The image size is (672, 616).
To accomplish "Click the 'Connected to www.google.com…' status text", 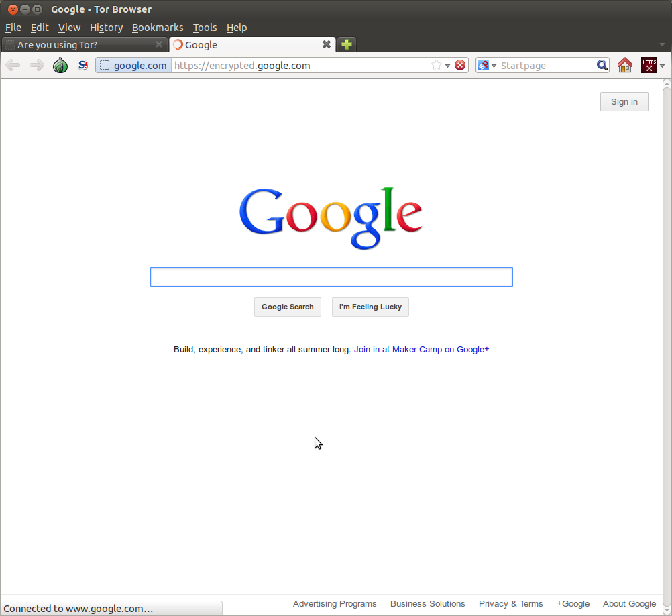I will point(78,609).
